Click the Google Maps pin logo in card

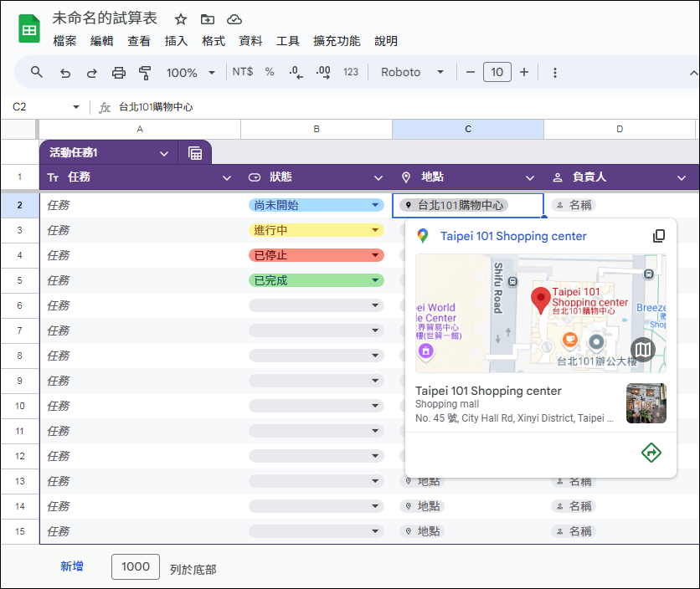(422, 236)
